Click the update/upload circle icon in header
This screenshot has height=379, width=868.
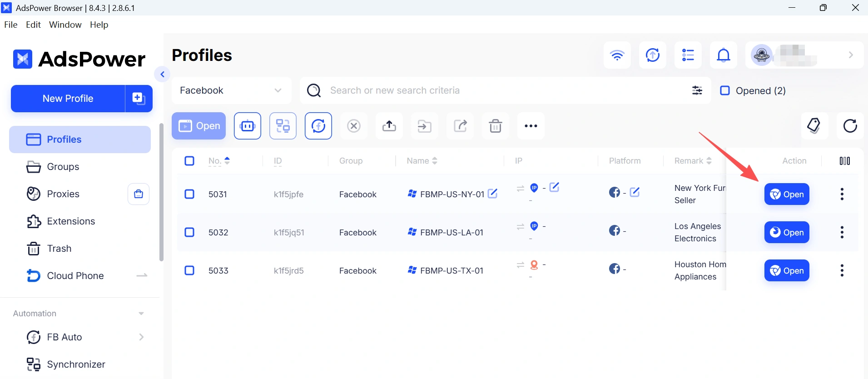(x=653, y=55)
